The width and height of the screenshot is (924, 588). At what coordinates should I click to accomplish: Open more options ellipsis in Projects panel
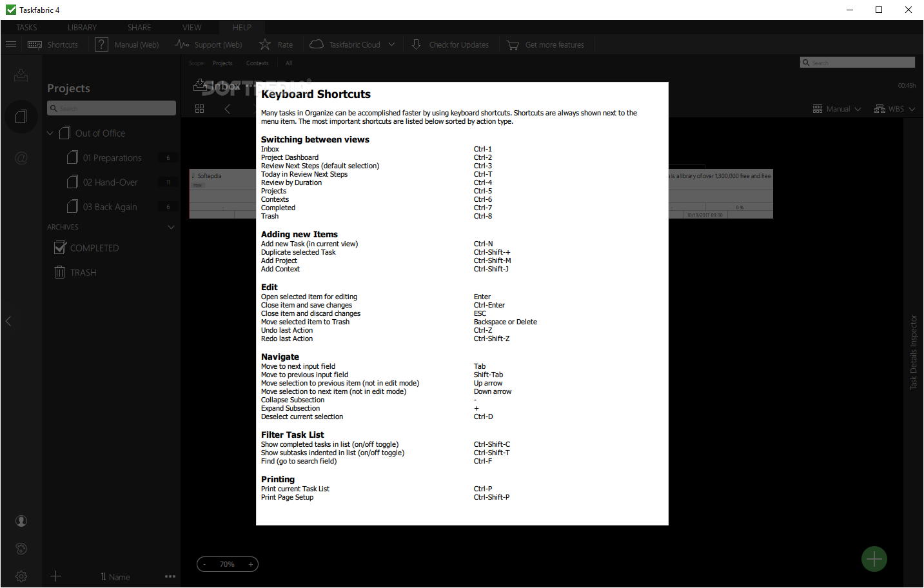(x=170, y=576)
